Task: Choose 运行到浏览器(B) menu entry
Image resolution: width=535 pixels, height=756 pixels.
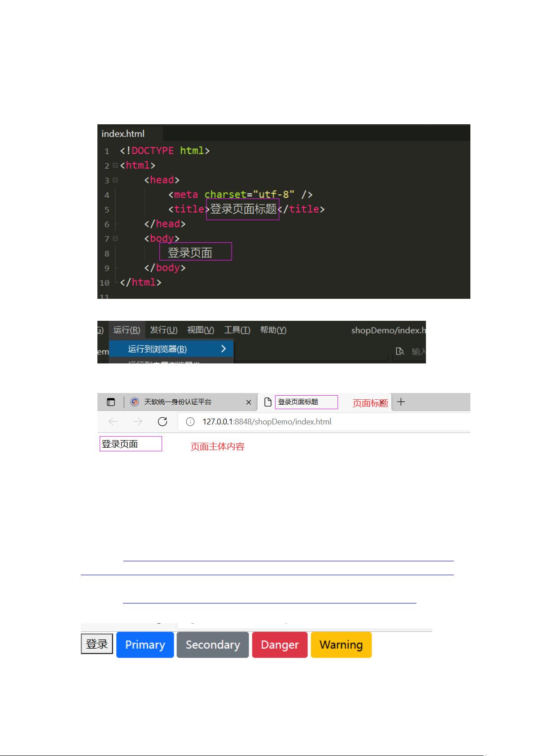Action: (171, 349)
